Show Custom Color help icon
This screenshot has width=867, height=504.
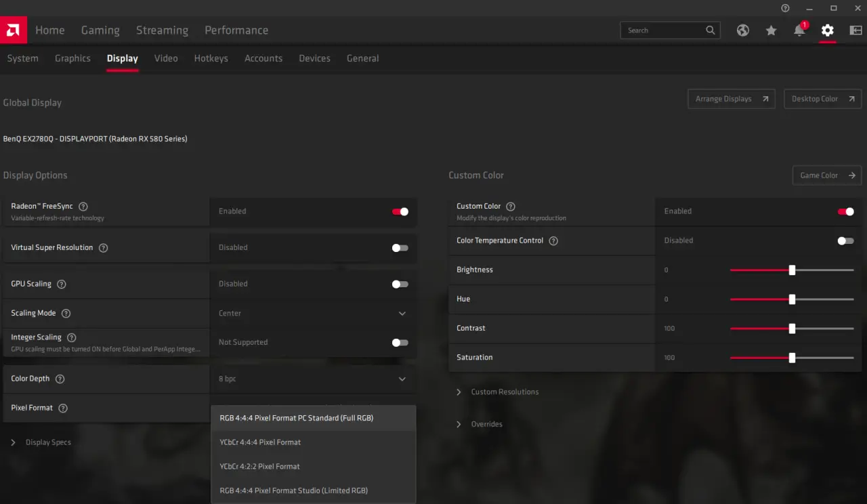click(511, 207)
